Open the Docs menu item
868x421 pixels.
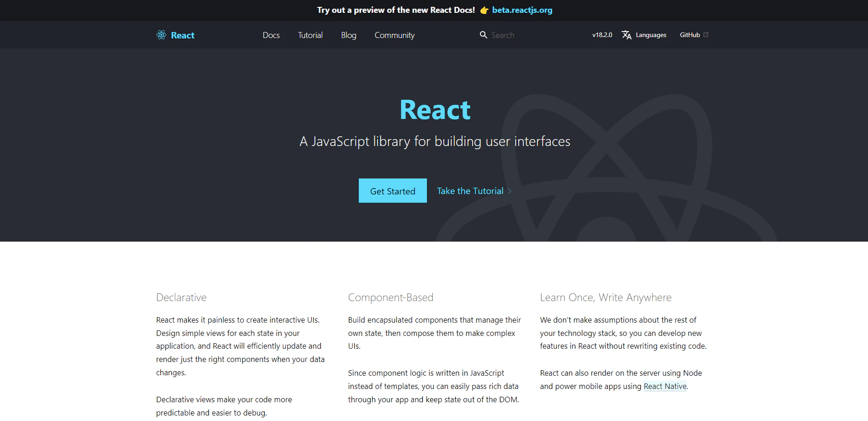click(x=271, y=35)
